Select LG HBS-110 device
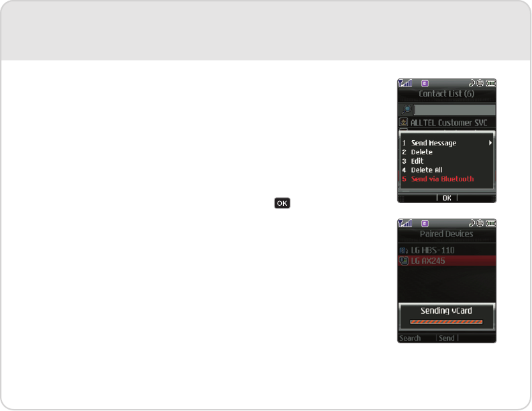Viewport: 532px width, 411px height. click(447, 250)
